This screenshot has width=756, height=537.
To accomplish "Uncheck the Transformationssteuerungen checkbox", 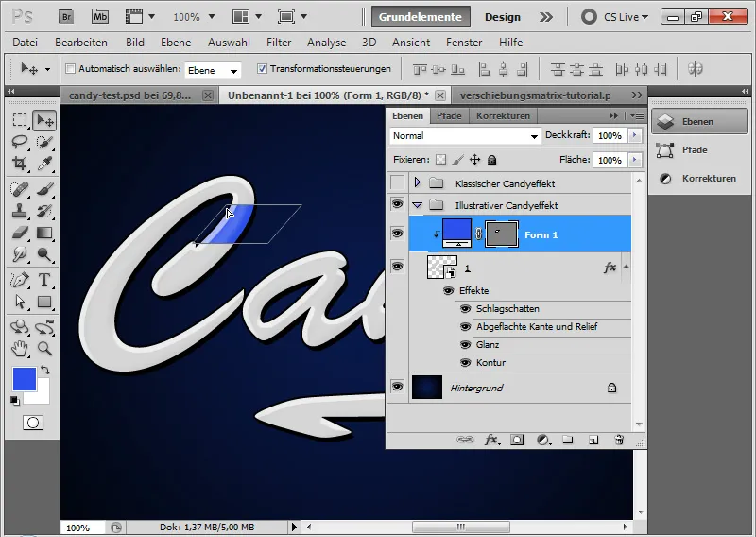I will (262, 69).
